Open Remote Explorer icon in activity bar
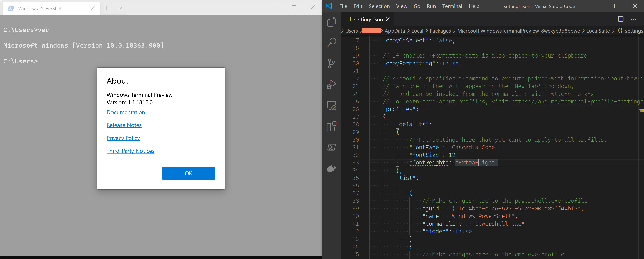644x259 pixels. 331,105
